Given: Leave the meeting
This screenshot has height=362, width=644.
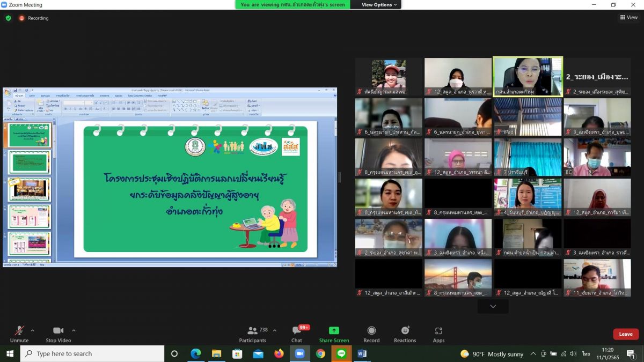Looking at the screenshot, I should coord(626,334).
